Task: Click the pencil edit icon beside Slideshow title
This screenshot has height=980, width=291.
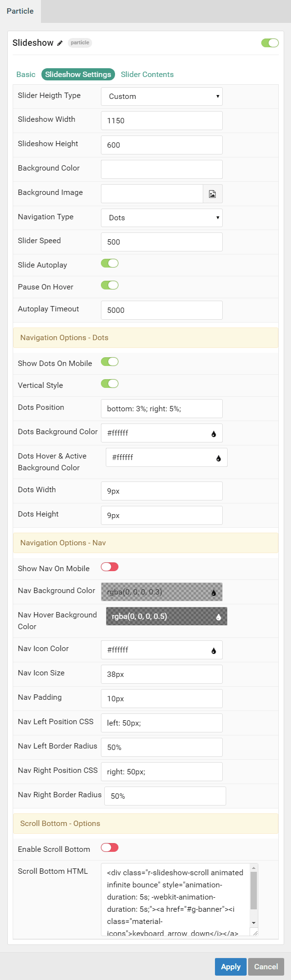Action: [60, 43]
